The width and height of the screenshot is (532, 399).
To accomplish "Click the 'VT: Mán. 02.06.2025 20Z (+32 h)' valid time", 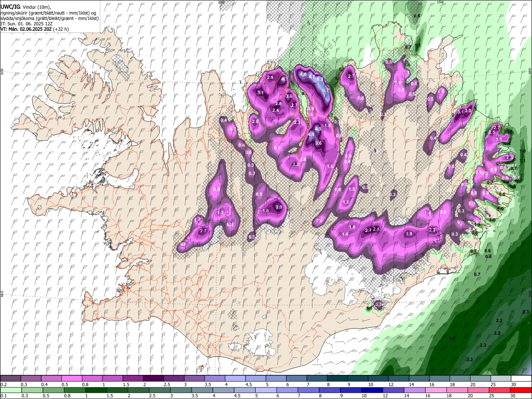I will (x=34, y=29).
